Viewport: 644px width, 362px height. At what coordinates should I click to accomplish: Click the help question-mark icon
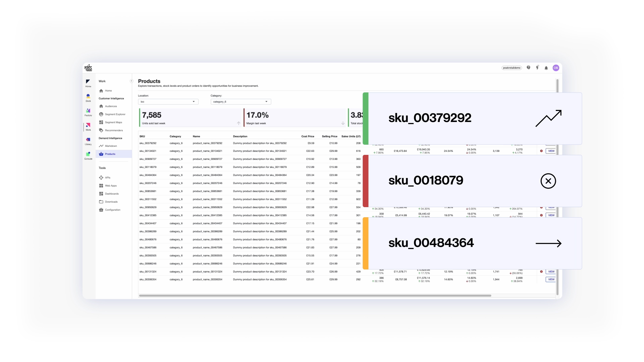pyautogui.click(x=529, y=68)
